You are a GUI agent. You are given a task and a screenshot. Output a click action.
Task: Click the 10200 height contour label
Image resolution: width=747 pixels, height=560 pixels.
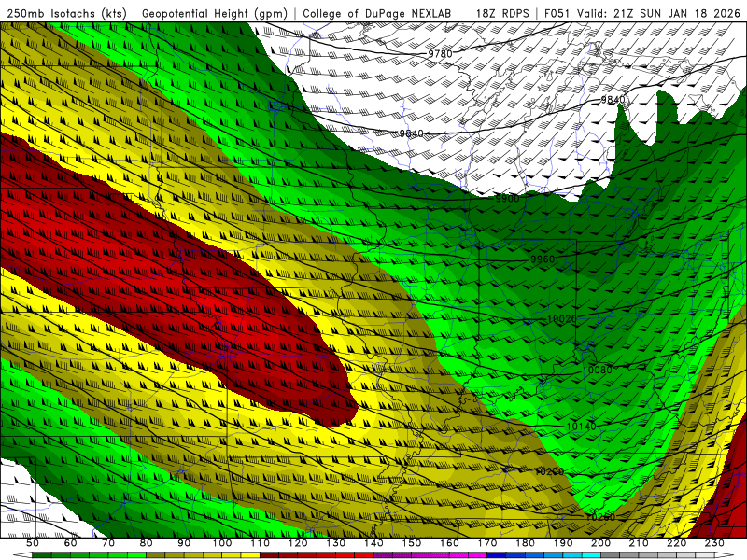(x=549, y=471)
